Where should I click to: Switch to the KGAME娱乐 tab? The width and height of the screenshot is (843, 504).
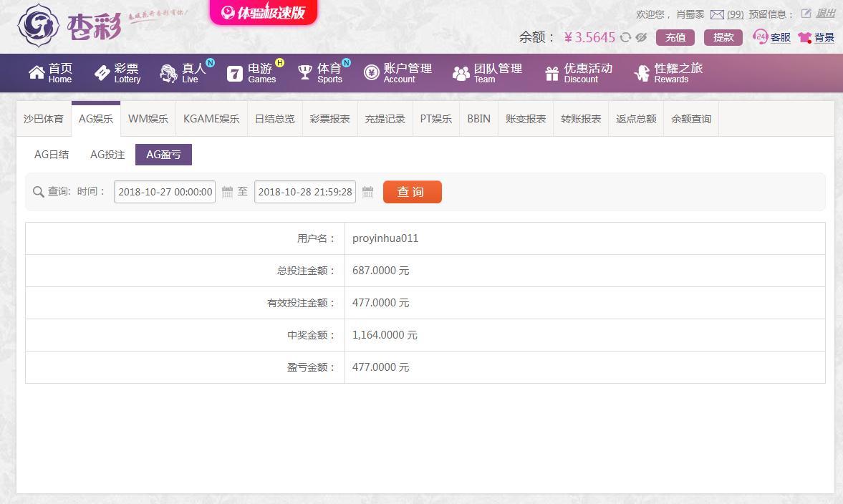point(211,119)
